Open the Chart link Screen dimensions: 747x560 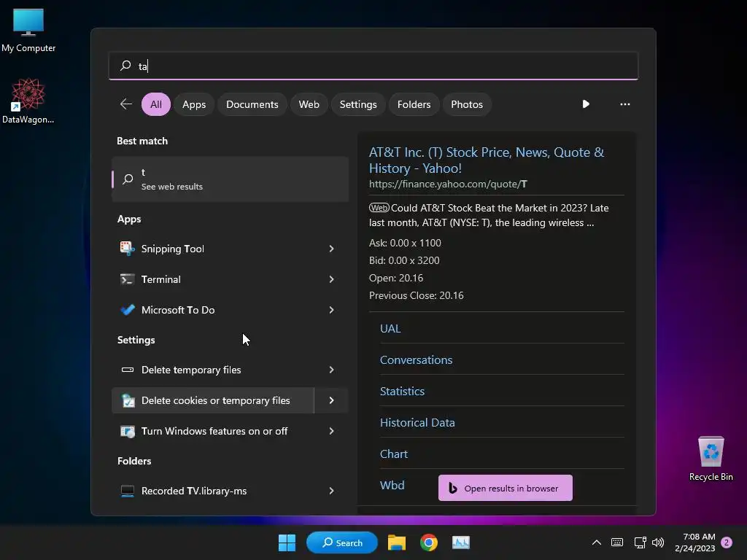pos(393,454)
